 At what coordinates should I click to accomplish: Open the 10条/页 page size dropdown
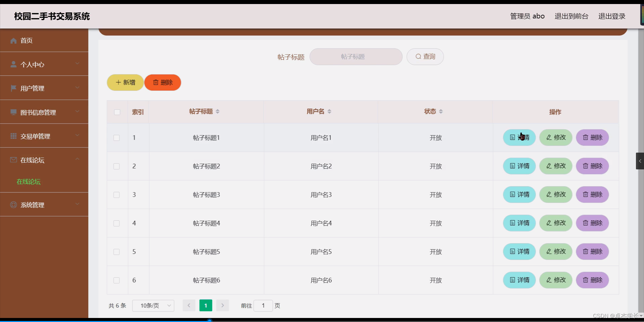(x=153, y=306)
